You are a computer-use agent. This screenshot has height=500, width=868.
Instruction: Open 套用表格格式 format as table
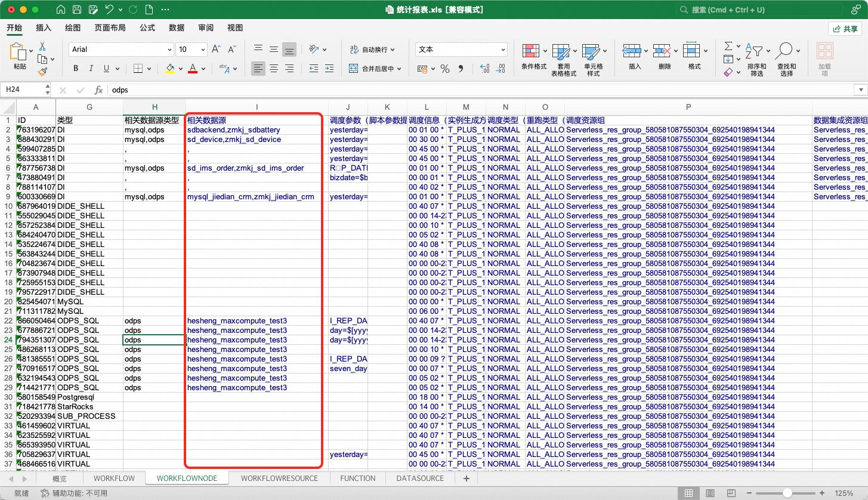(564, 60)
